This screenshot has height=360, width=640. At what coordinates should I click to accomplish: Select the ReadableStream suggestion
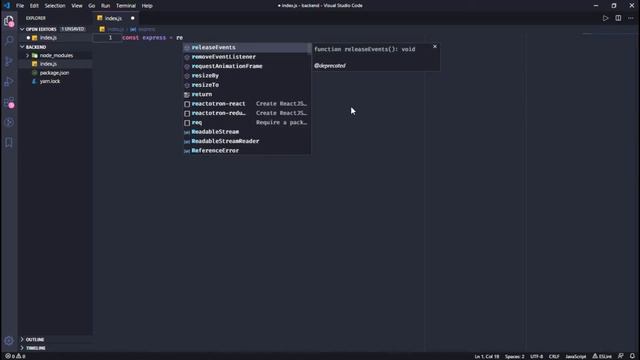[247, 132]
